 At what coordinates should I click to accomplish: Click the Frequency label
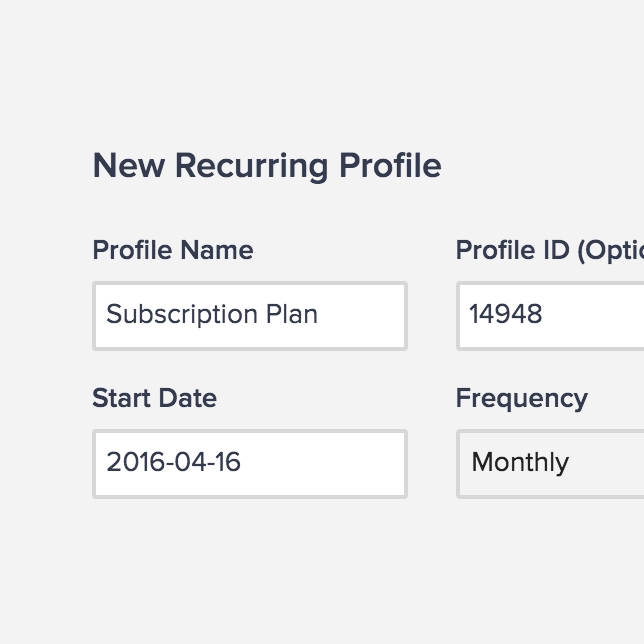pos(522,398)
